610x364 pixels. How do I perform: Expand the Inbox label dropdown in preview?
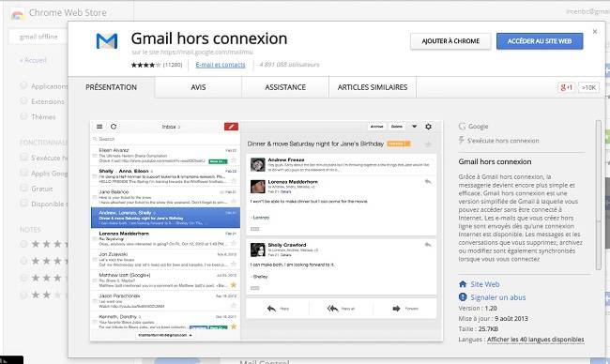click(171, 127)
